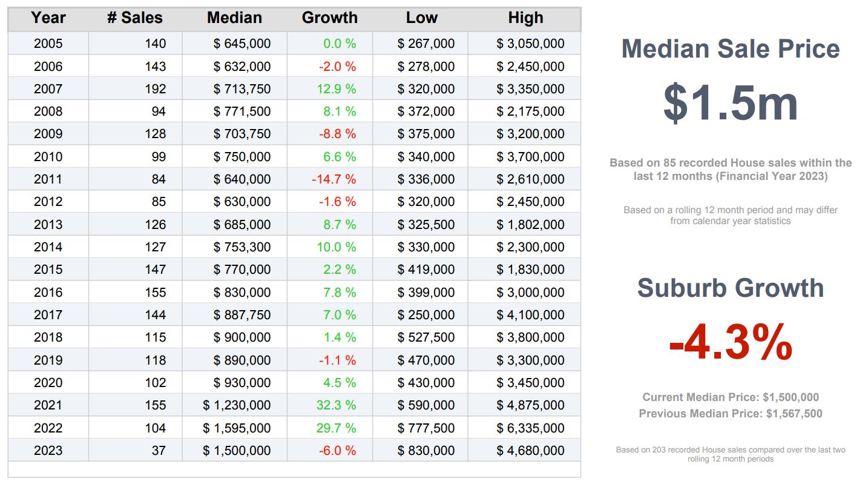868x487 pixels.
Task: Click the $ 6,335,000 high price cell
Action: (x=530, y=428)
